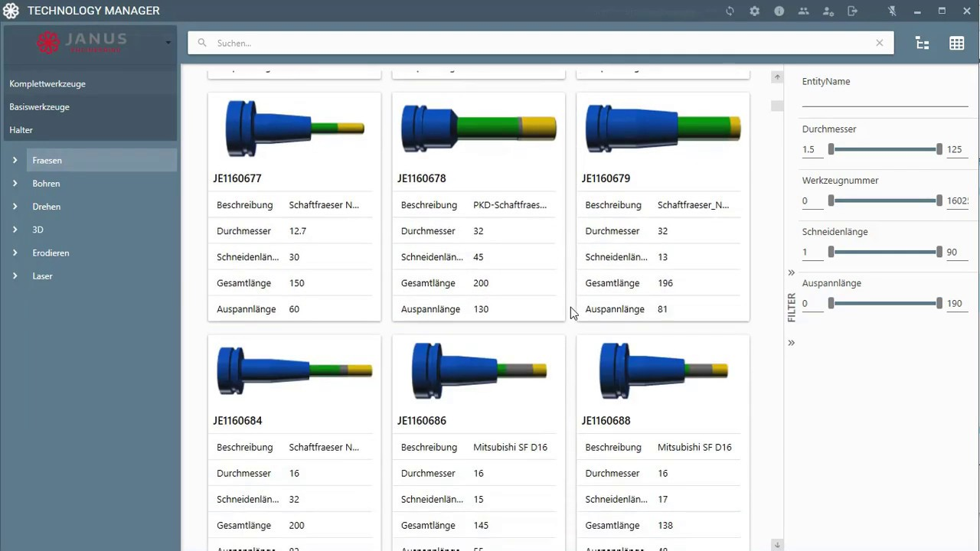The width and height of the screenshot is (980, 551).
Task: Open tool card JE1160678 thumbnail
Action: (479, 128)
